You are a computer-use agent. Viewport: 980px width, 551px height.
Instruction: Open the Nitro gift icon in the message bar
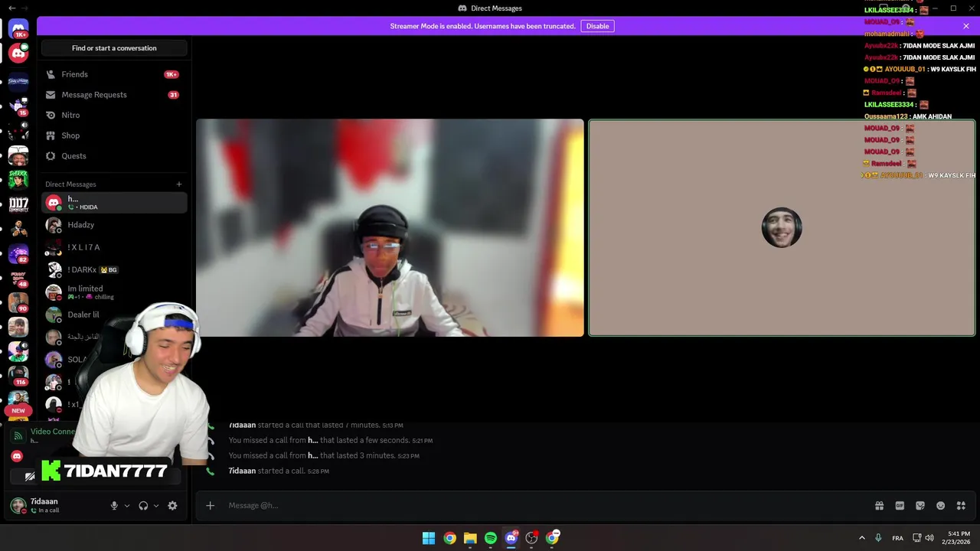[x=879, y=506]
